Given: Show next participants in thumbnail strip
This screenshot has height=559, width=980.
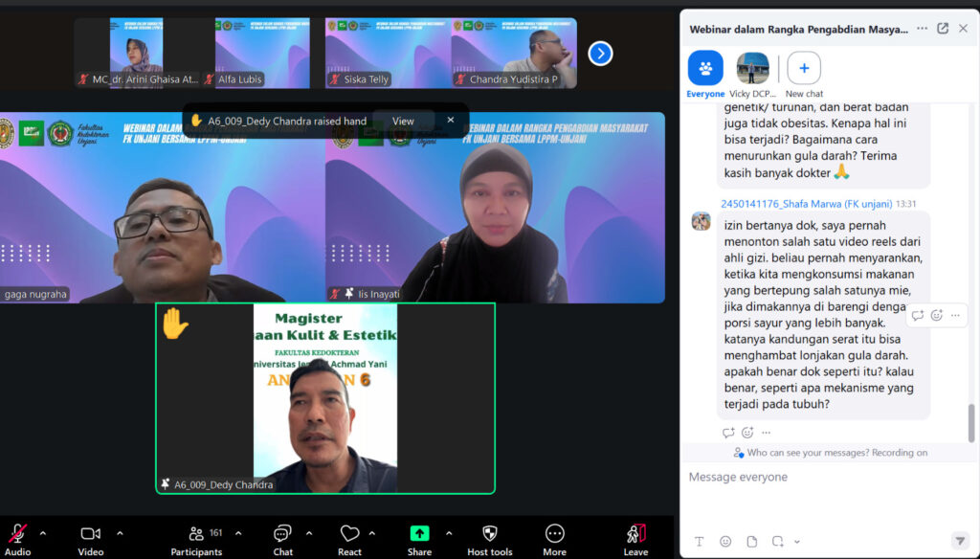Looking at the screenshot, I should pos(600,54).
